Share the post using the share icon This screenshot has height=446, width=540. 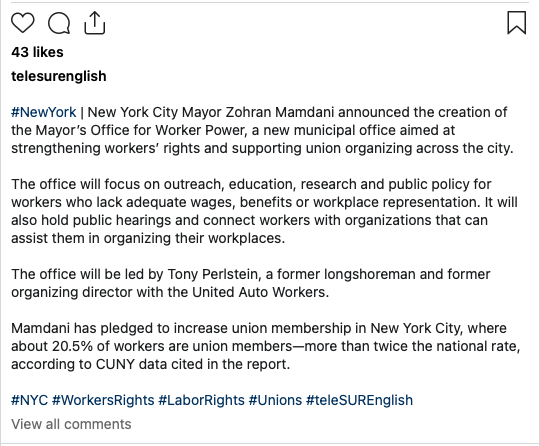[x=94, y=23]
